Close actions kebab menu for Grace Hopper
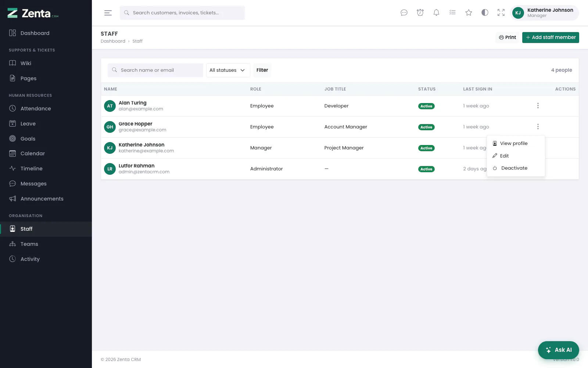The width and height of the screenshot is (588, 368). click(x=538, y=127)
